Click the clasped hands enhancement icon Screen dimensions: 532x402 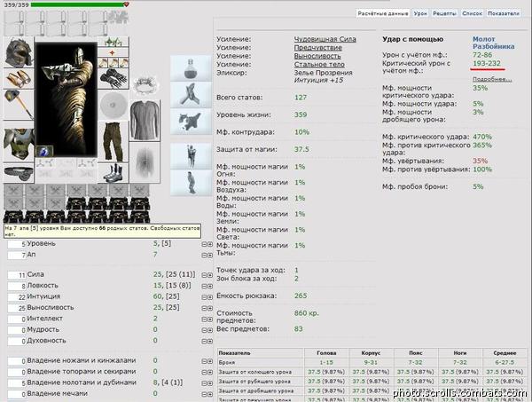(191, 95)
